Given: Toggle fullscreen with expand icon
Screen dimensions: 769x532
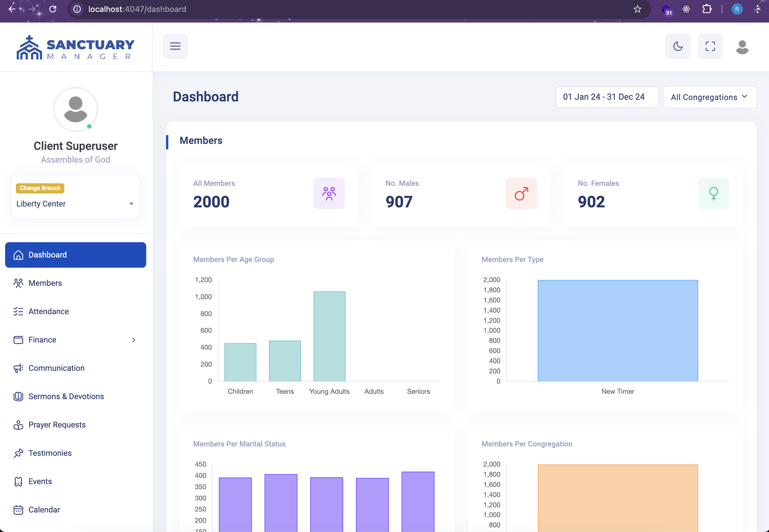Looking at the screenshot, I should (x=710, y=46).
